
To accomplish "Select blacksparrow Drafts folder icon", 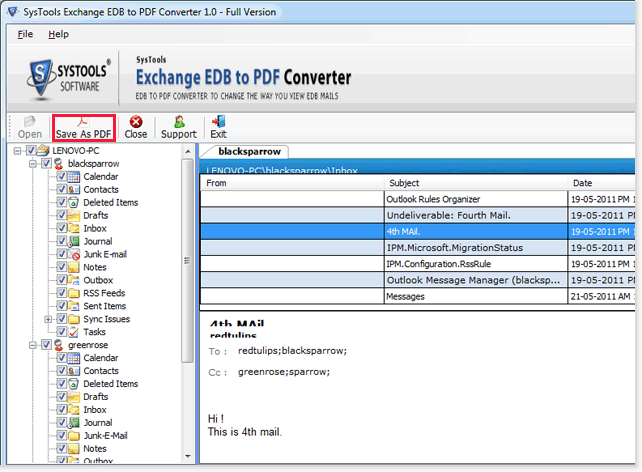I will pyautogui.click(x=74, y=215).
